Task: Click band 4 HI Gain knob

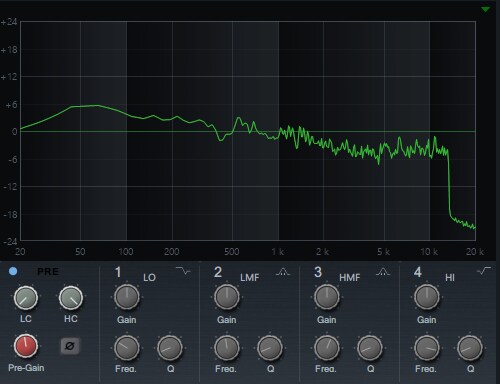Action: [x=427, y=297]
